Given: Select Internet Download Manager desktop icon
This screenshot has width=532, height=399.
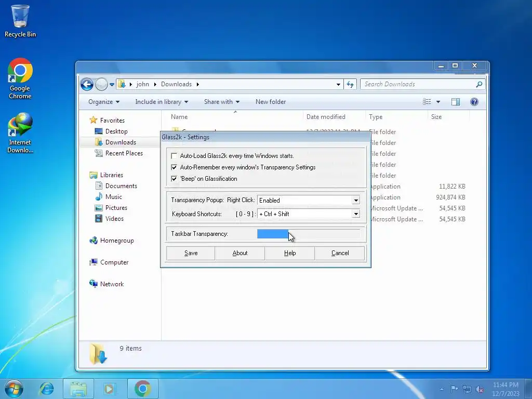Looking at the screenshot, I should pyautogui.click(x=20, y=133).
